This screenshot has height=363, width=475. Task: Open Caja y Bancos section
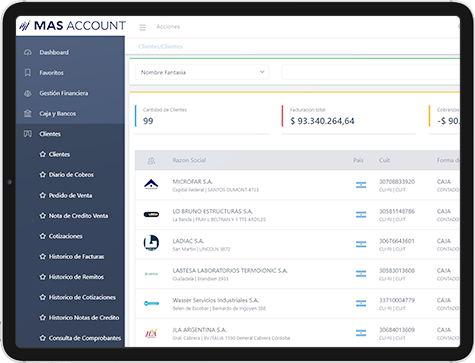coord(58,114)
